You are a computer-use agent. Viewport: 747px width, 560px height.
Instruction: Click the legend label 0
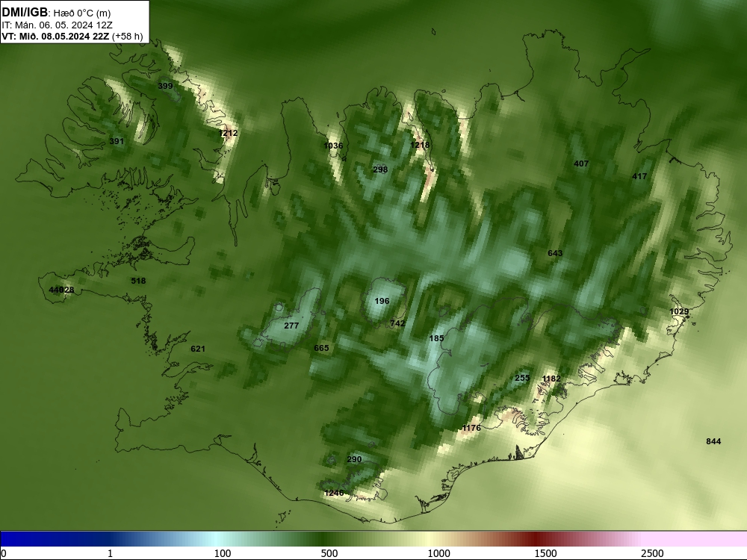(x=4, y=553)
